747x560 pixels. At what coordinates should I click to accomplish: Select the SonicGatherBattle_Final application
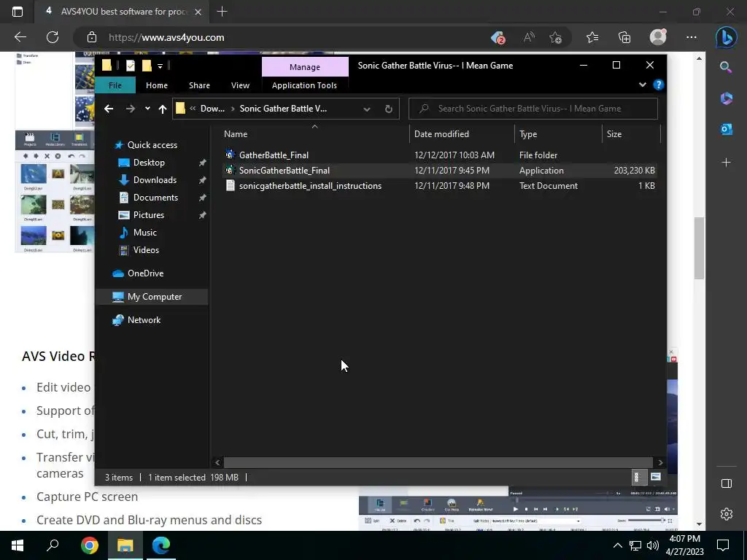pyautogui.click(x=284, y=171)
